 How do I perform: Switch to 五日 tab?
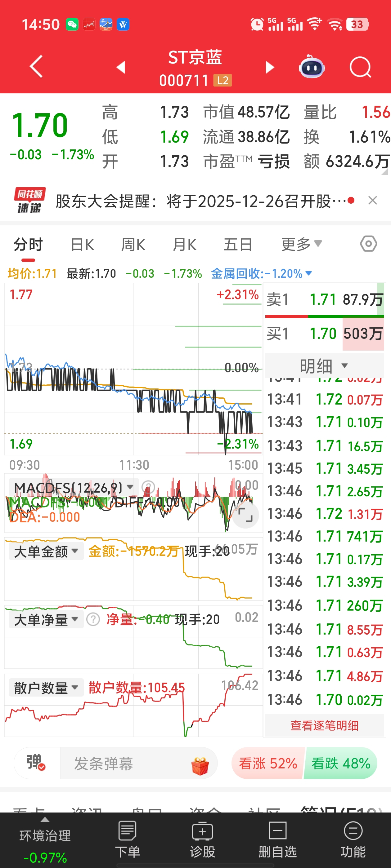tap(238, 245)
